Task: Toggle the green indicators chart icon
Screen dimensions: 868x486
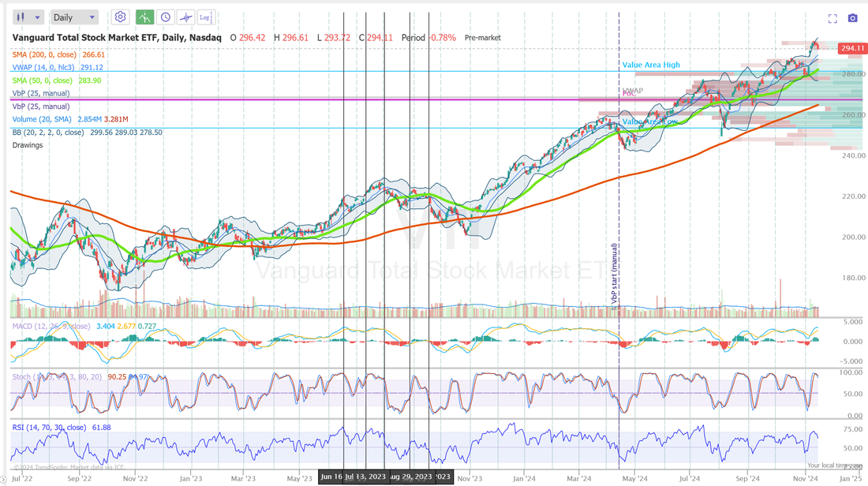Action: pyautogui.click(x=144, y=17)
